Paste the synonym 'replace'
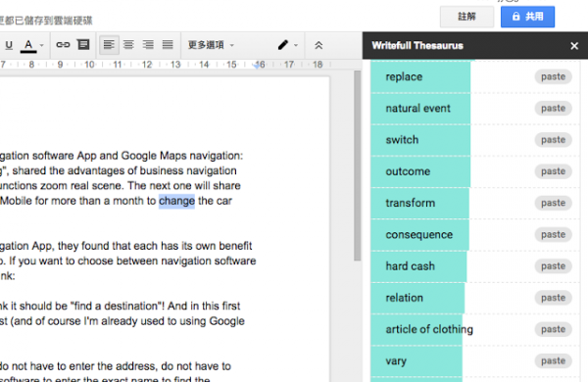The height and width of the screenshot is (382, 588). [x=553, y=76]
